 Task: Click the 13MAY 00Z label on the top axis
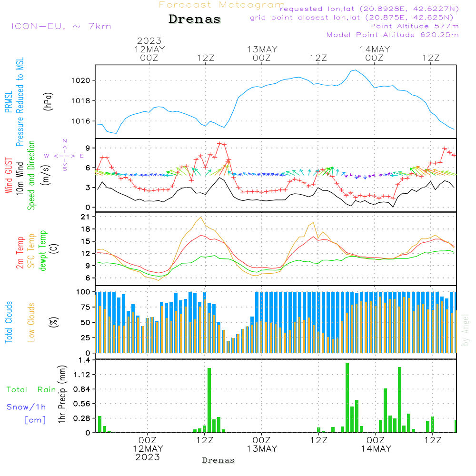pyautogui.click(x=262, y=53)
